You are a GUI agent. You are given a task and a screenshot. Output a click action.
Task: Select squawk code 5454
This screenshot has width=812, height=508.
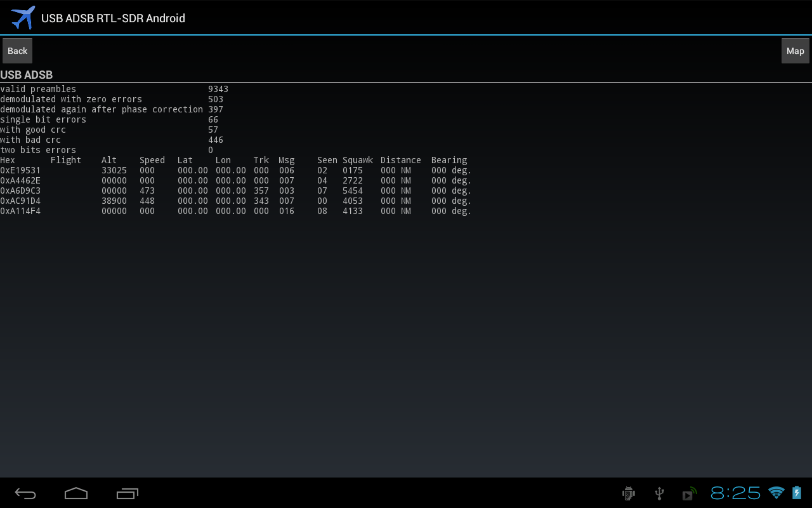[x=353, y=190]
